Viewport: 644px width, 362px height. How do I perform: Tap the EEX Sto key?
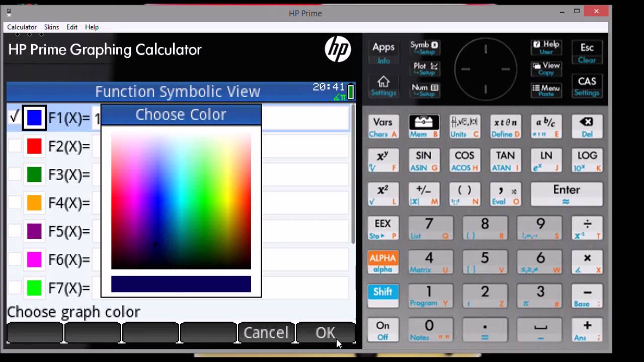pyautogui.click(x=383, y=228)
